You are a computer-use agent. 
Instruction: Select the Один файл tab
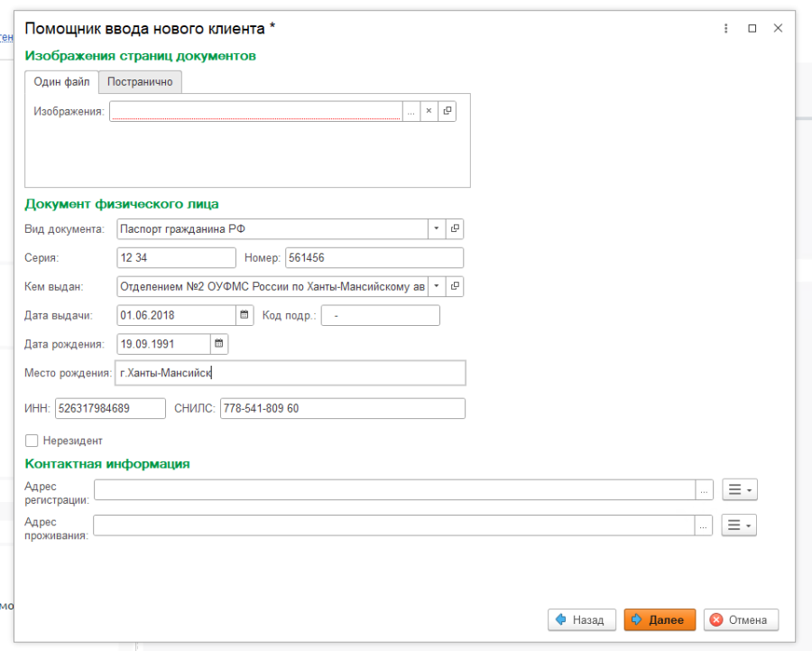[61, 82]
